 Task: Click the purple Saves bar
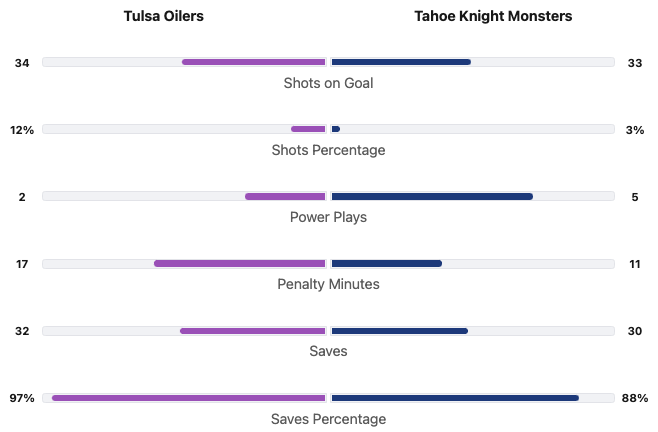click(x=253, y=331)
